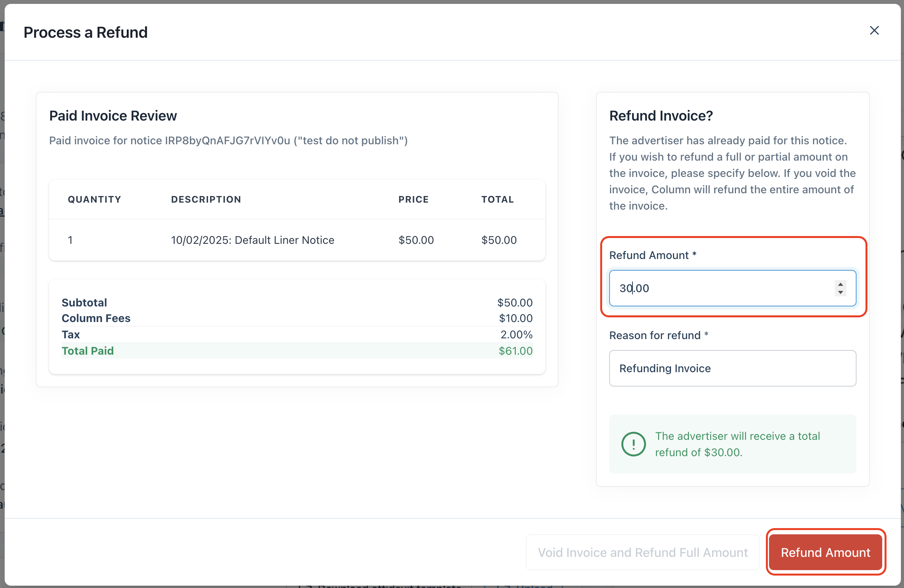The width and height of the screenshot is (904, 588).
Task: Click the Process a Refund title
Action: pos(86,32)
